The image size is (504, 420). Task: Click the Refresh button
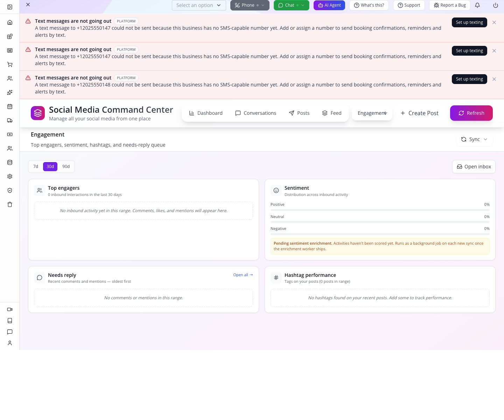click(x=471, y=113)
